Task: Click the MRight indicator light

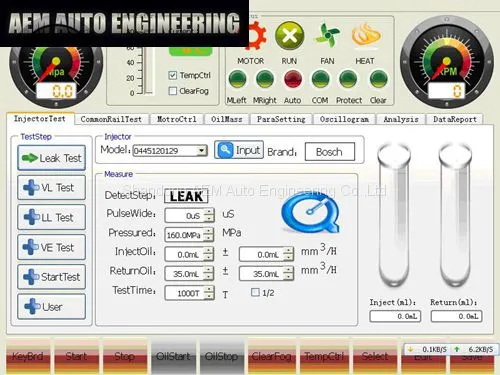Action: [x=265, y=79]
